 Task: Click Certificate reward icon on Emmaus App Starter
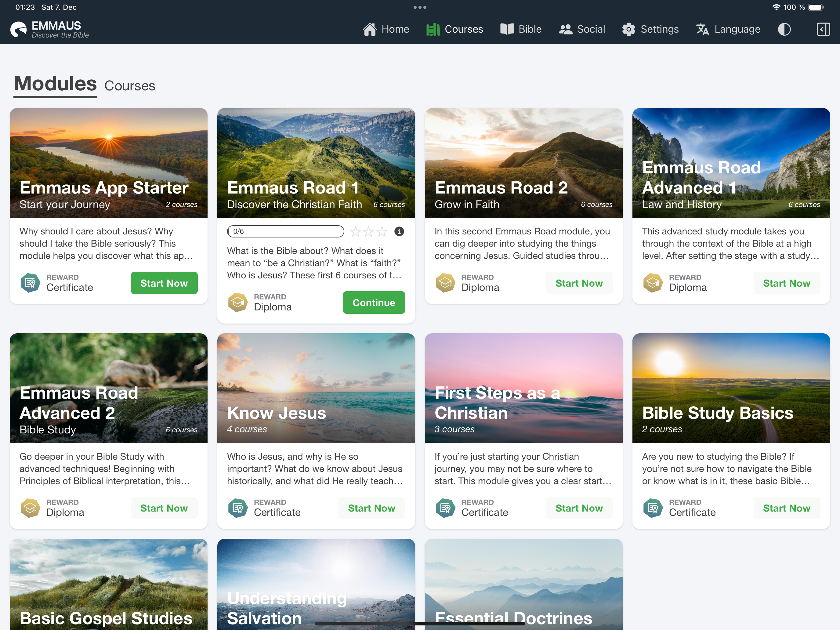(x=30, y=283)
